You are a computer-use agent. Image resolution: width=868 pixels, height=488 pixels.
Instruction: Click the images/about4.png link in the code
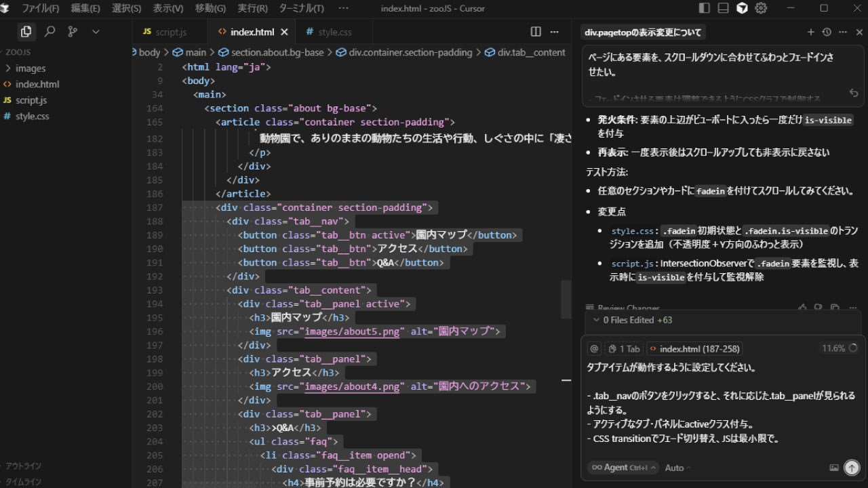coord(352,386)
